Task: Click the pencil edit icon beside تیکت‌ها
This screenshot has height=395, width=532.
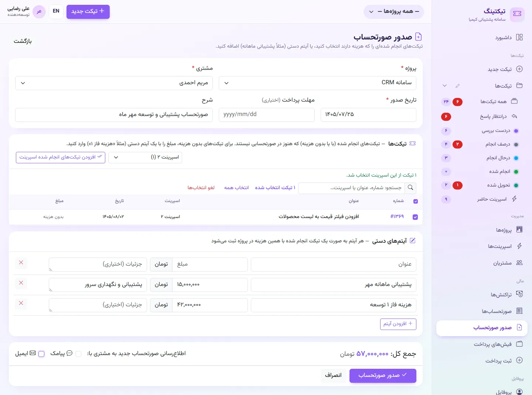Action: click(458, 86)
